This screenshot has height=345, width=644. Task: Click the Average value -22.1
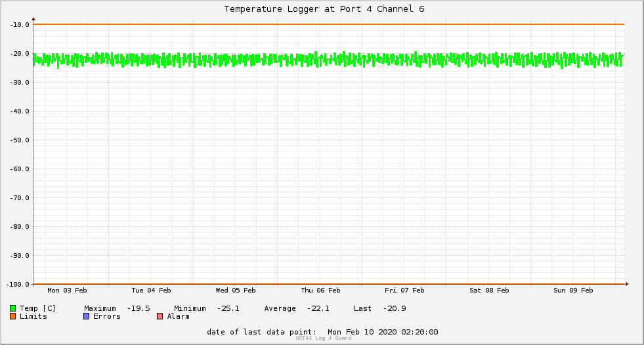[318, 308]
